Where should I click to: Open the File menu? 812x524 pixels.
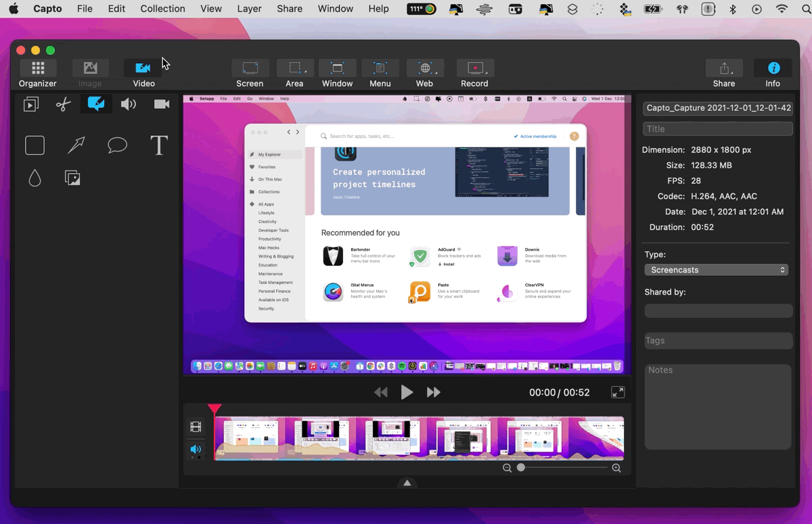(85, 9)
